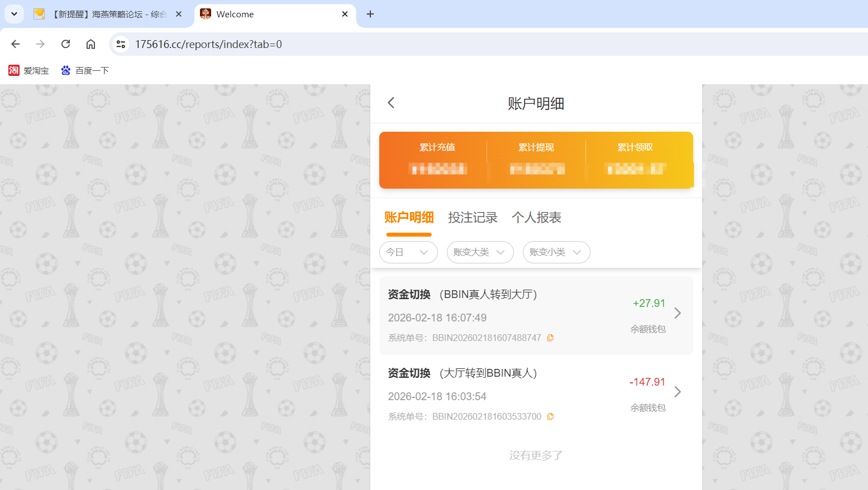This screenshot has height=490, width=868.
Task: Expand the -147.91 资金切换 record detail
Action: 678,392
